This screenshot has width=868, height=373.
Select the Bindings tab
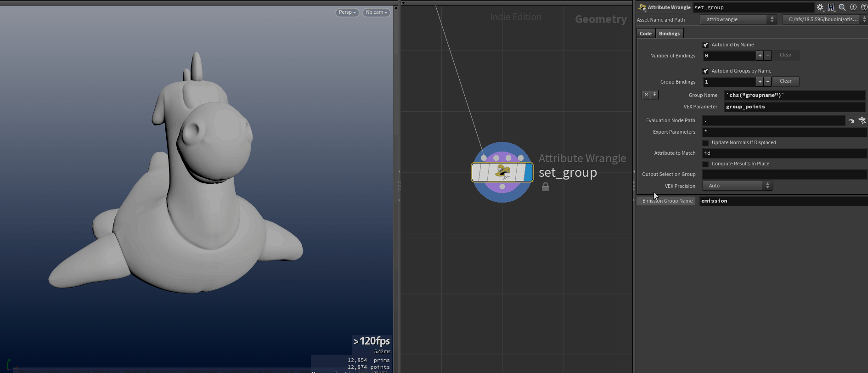[669, 34]
